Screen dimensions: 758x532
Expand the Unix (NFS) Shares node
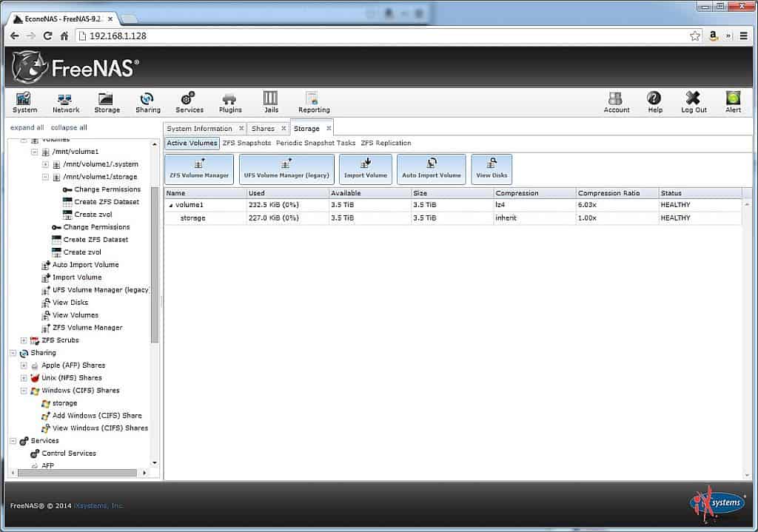[23, 378]
